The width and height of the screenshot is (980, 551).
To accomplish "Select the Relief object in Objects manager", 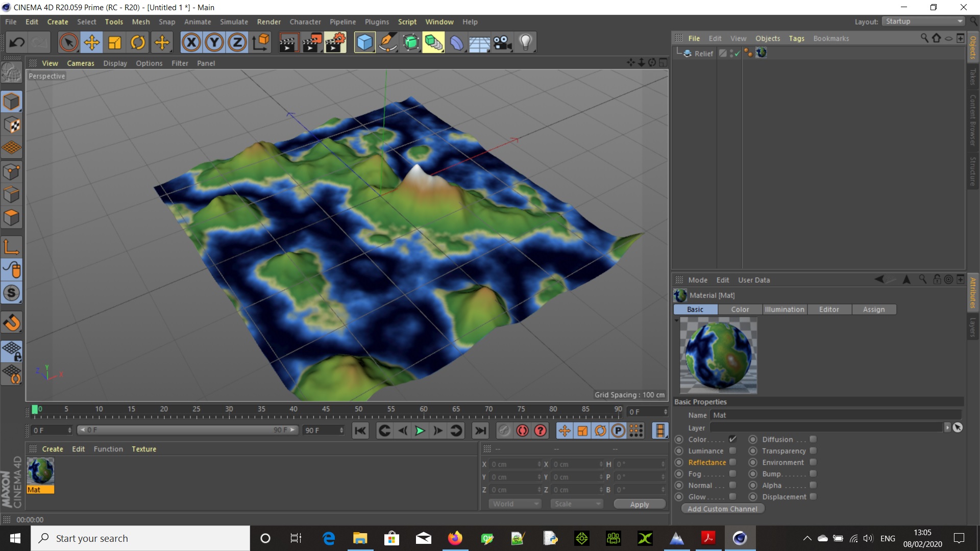I will coord(703,54).
